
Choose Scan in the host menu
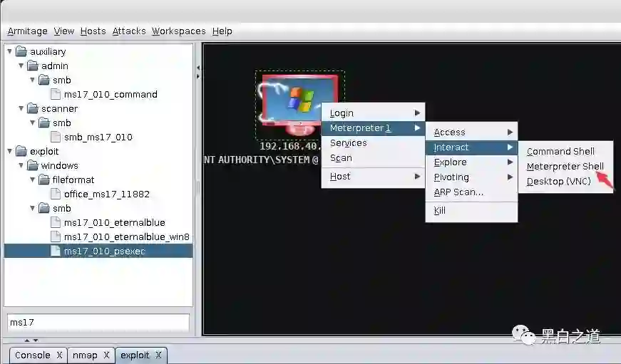tap(373, 158)
